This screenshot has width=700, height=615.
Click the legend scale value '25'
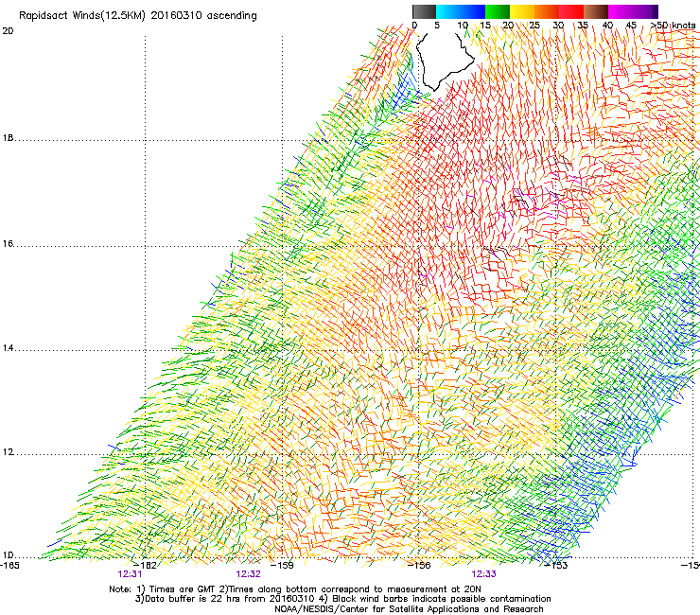[534, 26]
